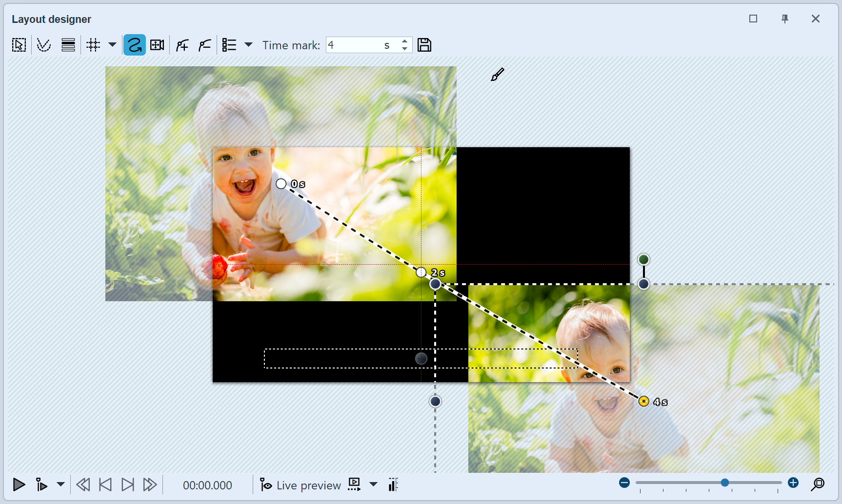The width and height of the screenshot is (842, 504).
Task: Click the zoom slider handle
Action: point(725,483)
